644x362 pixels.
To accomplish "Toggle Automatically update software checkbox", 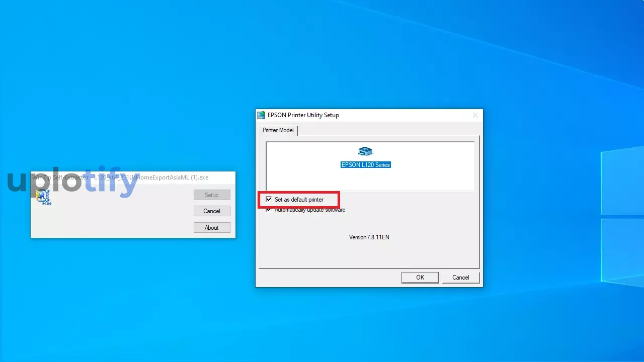I will point(269,210).
